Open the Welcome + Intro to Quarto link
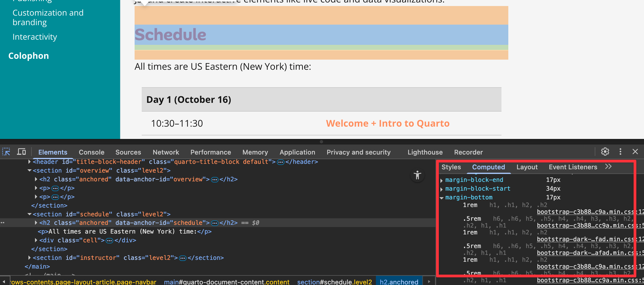The width and height of the screenshot is (644, 285). [388, 123]
